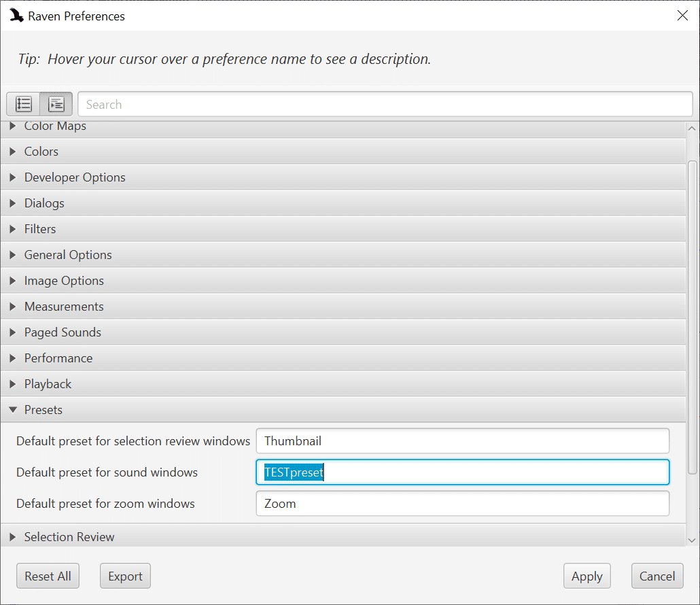
Task: Click the hover tip text
Action: (x=224, y=59)
